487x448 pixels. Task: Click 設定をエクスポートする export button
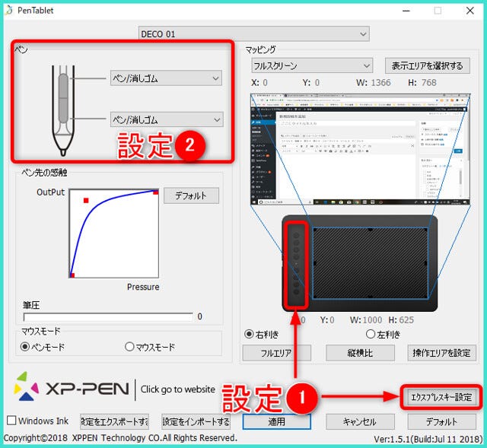[115, 421]
